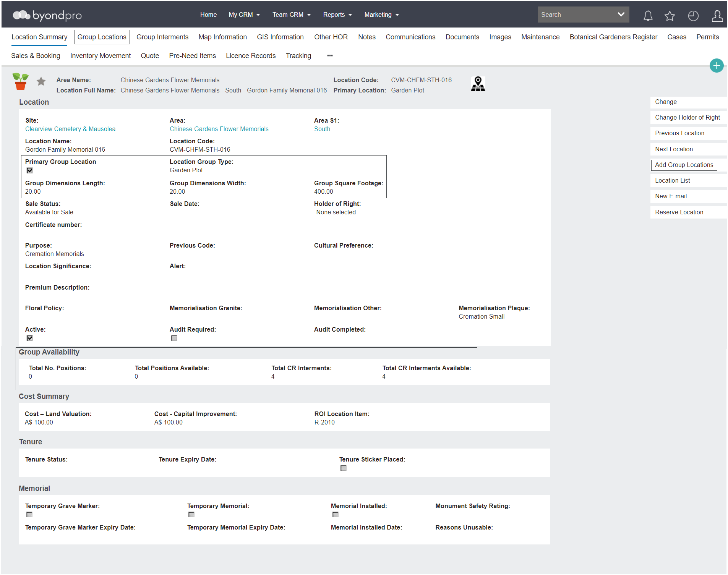Open the Clearview Cemetery & Mausolea link
Image resolution: width=728 pixels, height=575 pixels.
pyautogui.click(x=70, y=129)
